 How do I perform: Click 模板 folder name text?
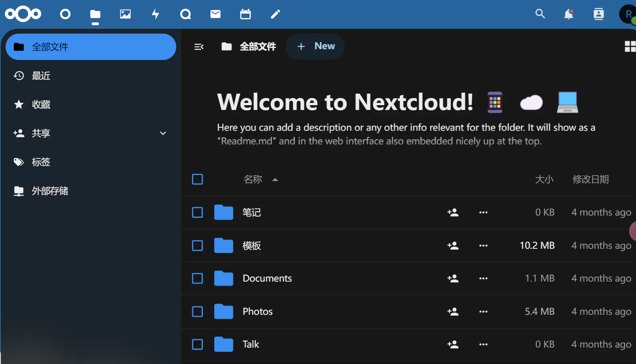click(252, 246)
